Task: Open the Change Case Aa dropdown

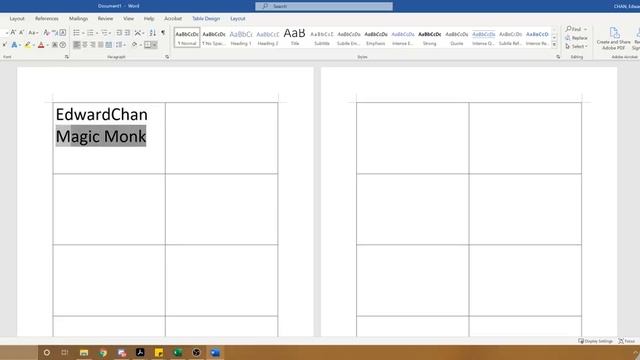Action: point(33,33)
